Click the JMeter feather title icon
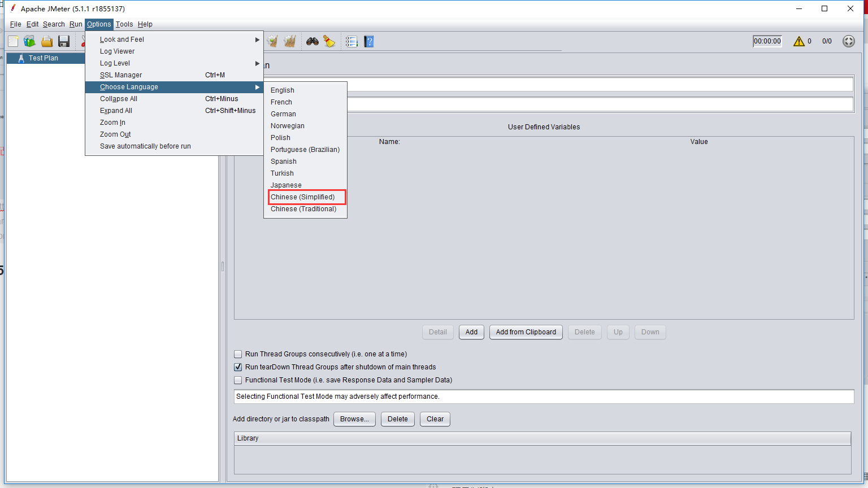The width and height of the screenshot is (868, 488). click(x=13, y=8)
